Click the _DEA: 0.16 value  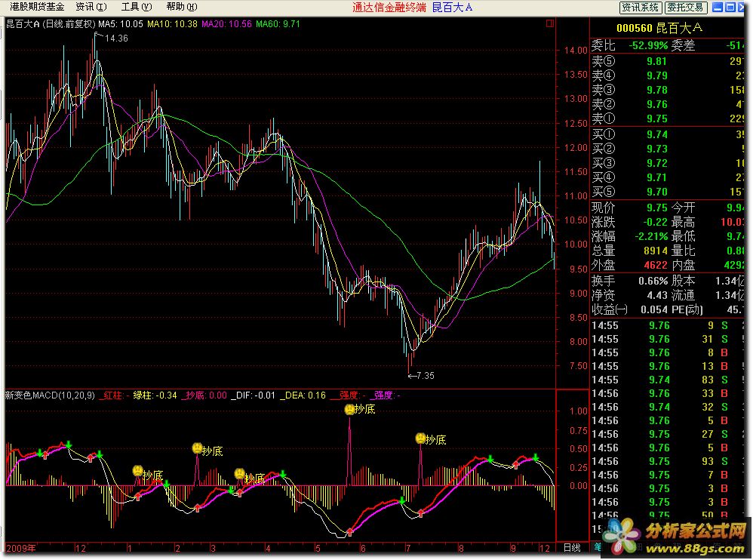303,395
